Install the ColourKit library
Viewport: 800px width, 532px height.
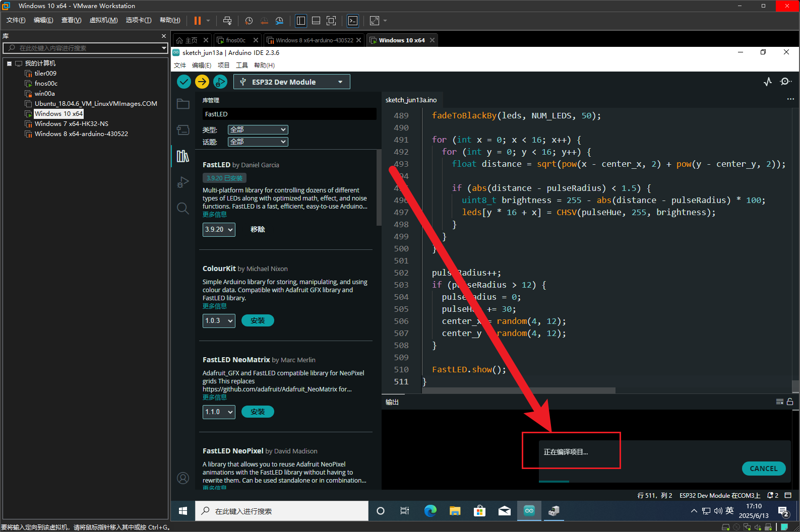pos(258,320)
